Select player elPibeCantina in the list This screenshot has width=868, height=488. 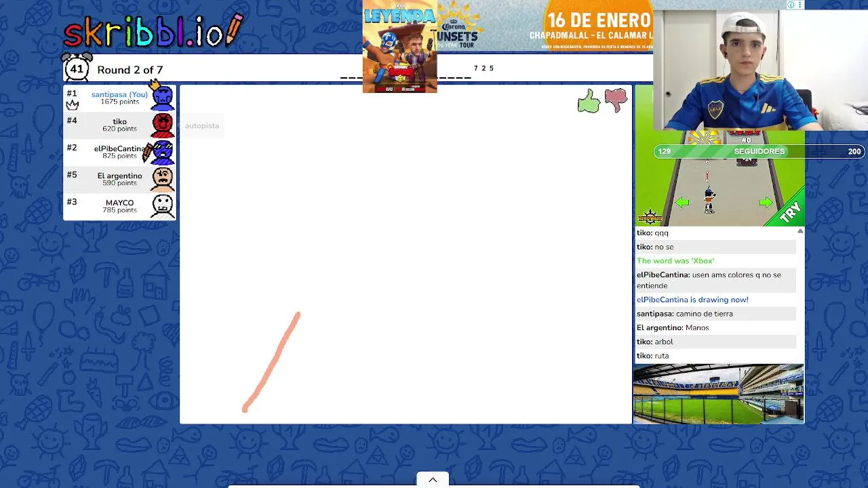119,152
